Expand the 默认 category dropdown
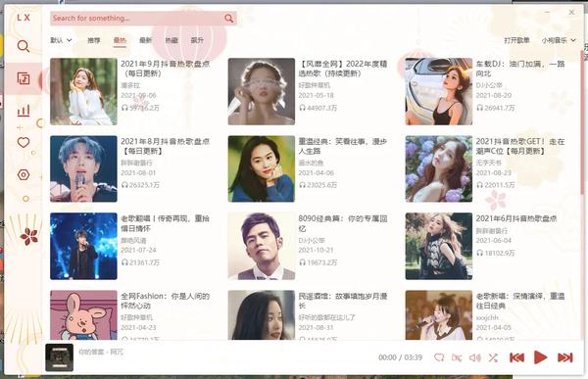Screen dimensions: 588x379 coord(61,40)
